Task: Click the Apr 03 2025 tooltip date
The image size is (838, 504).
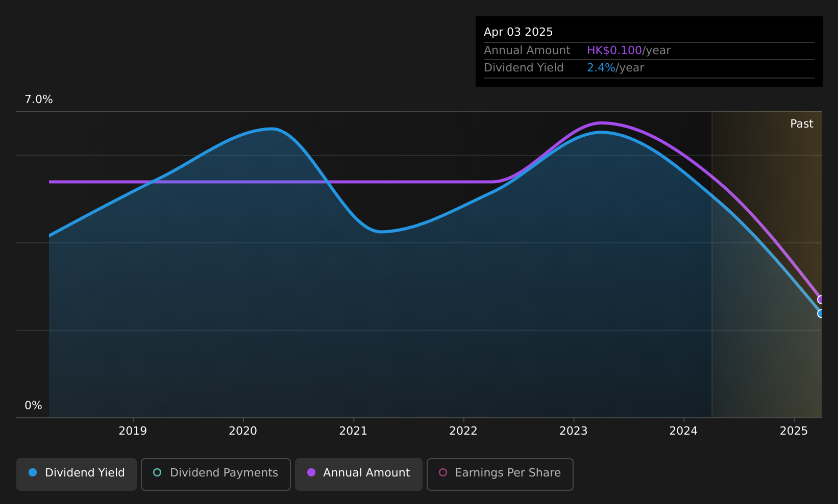Action: [518, 32]
